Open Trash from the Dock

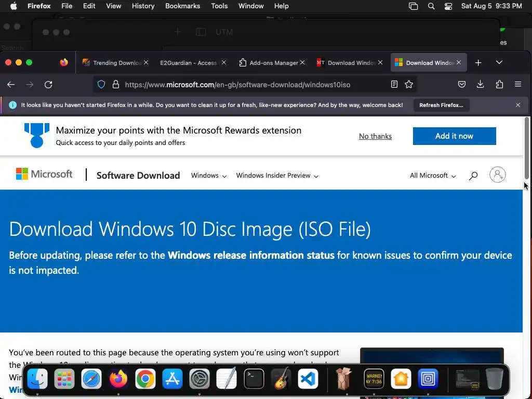pos(495,379)
